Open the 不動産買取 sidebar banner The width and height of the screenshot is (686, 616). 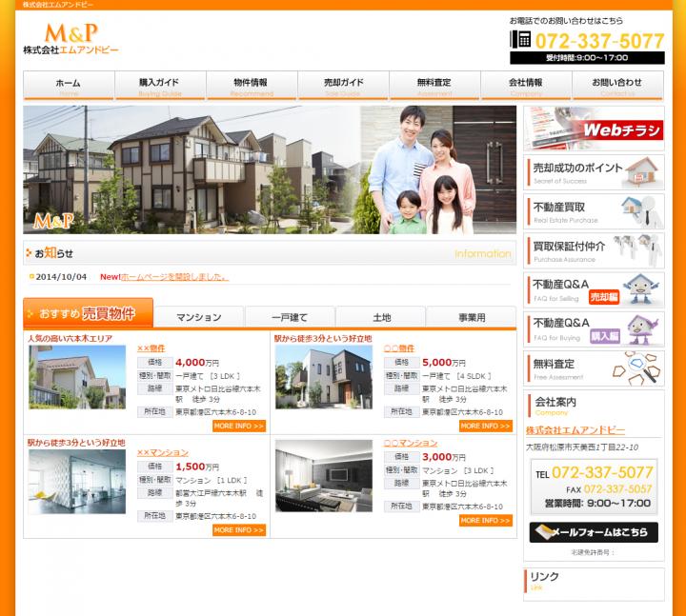pyautogui.click(x=594, y=211)
